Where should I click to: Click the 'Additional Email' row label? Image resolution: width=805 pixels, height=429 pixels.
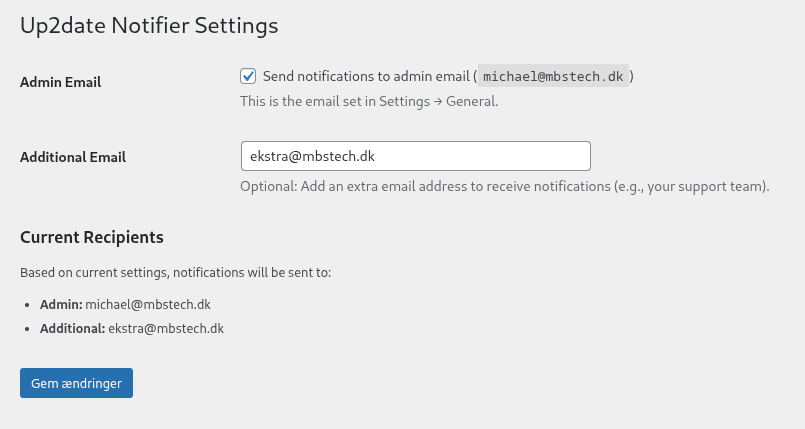pos(73,157)
